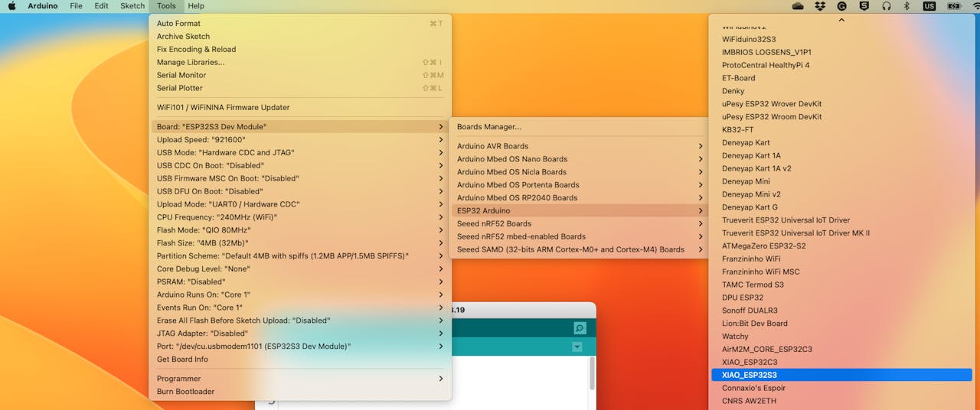This screenshot has height=410, width=980.
Task: Open PSRAM: "Disabled" option
Action: point(300,281)
